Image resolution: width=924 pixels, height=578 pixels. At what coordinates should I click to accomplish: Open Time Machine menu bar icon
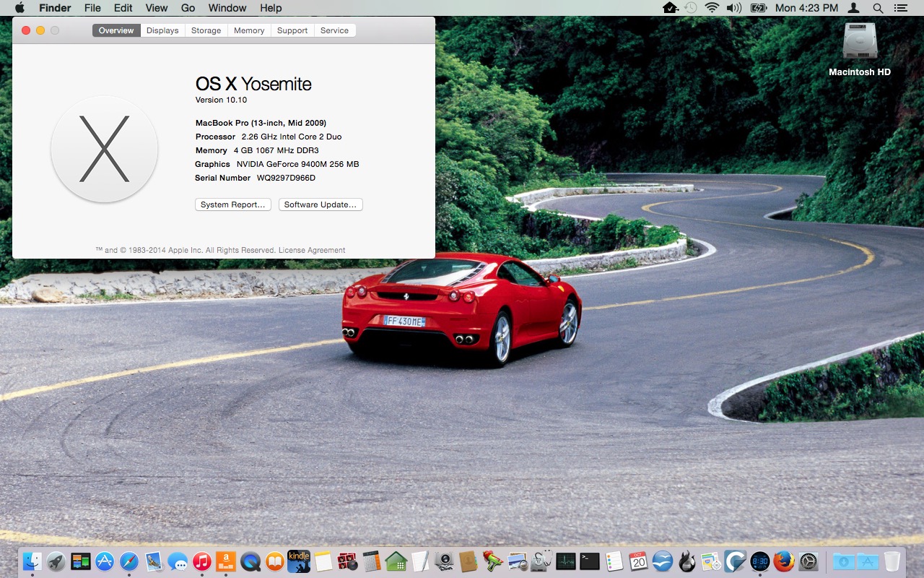point(691,8)
